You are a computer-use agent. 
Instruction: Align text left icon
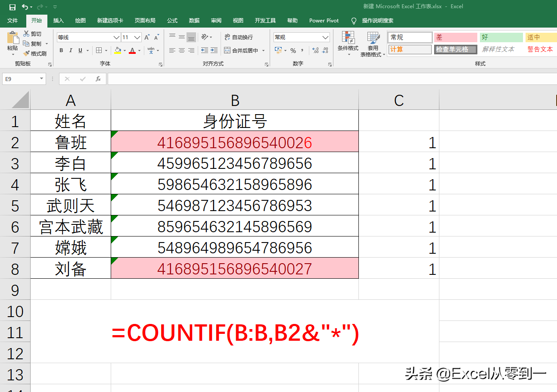pos(172,50)
